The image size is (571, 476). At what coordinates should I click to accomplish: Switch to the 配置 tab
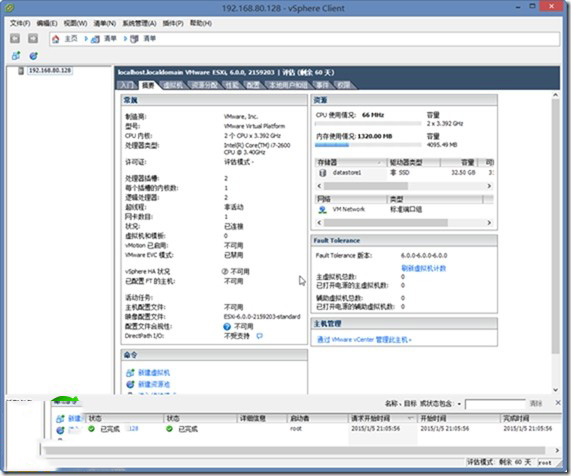pos(253,85)
